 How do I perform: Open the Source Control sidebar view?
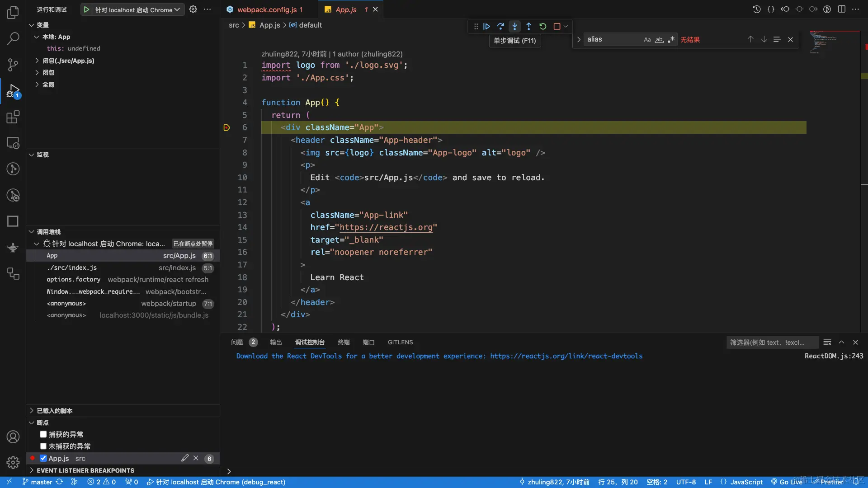[13, 65]
